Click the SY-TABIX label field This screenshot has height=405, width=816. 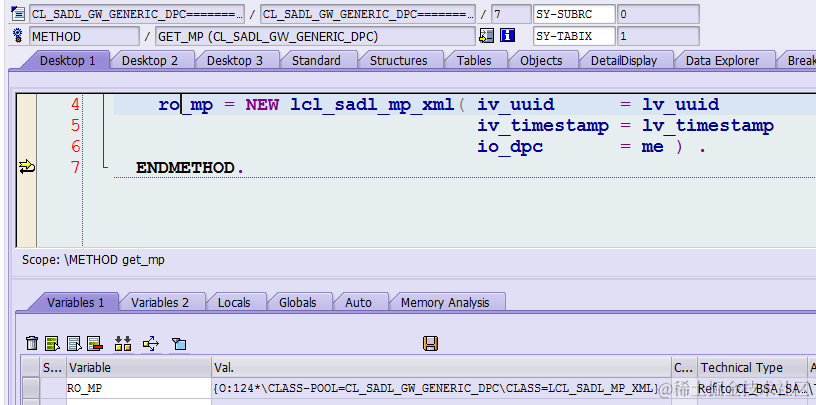click(x=574, y=36)
